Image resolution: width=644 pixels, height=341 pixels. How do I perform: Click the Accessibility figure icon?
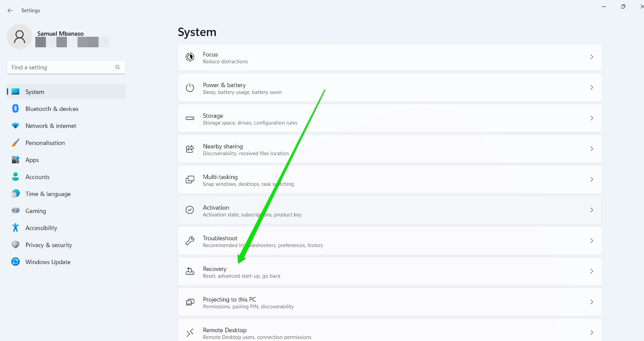16,228
